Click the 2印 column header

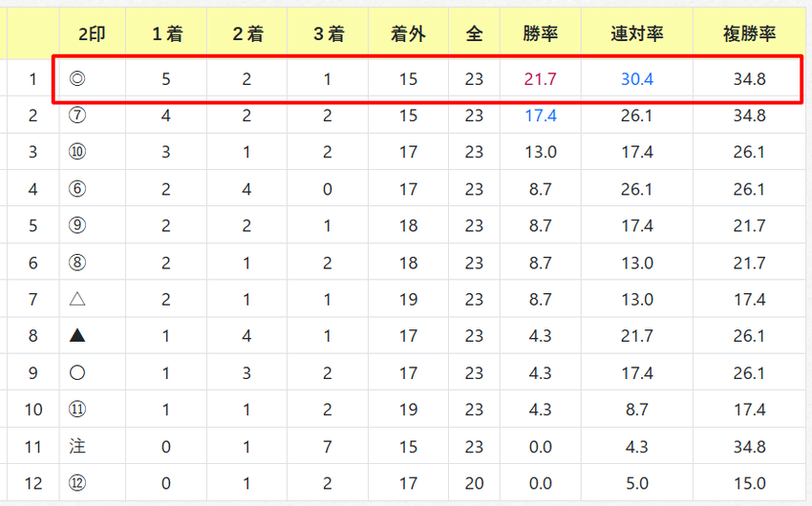(92, 34)
